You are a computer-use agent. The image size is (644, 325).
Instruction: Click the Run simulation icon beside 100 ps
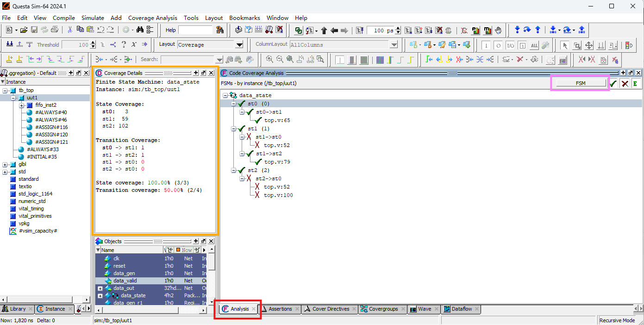pyautogui.click(x=408, y=31)
